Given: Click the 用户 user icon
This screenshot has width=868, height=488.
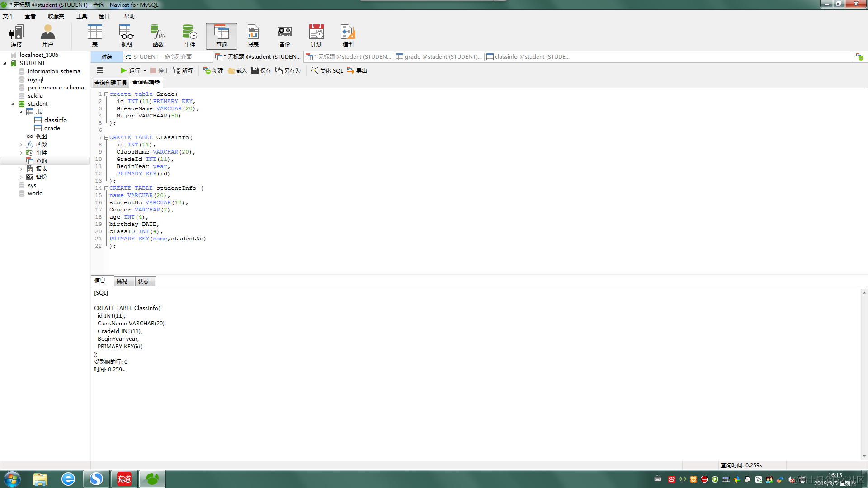Looking at the screenshot, I should [47, 36].
